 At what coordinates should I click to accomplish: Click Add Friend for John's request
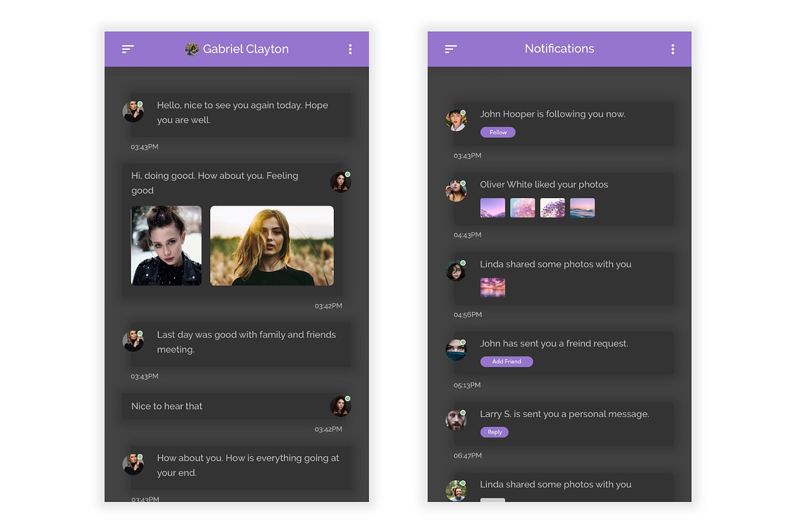point(507,362)
